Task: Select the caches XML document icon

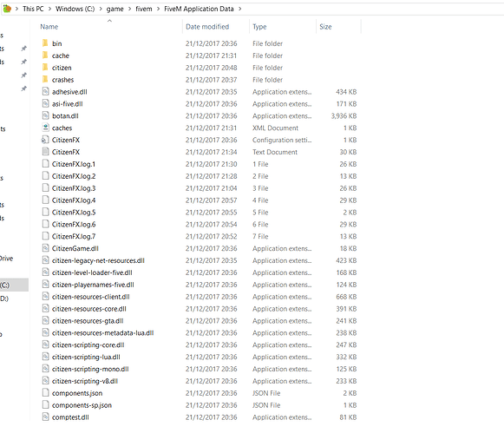Action: pyautogui.click(x=46, y=128)
